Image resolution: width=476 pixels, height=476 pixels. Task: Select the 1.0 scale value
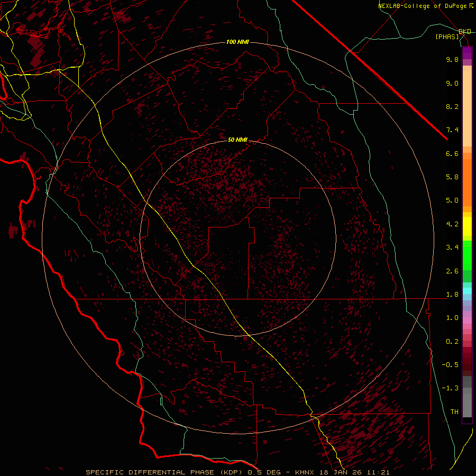[x=452, y=318]
